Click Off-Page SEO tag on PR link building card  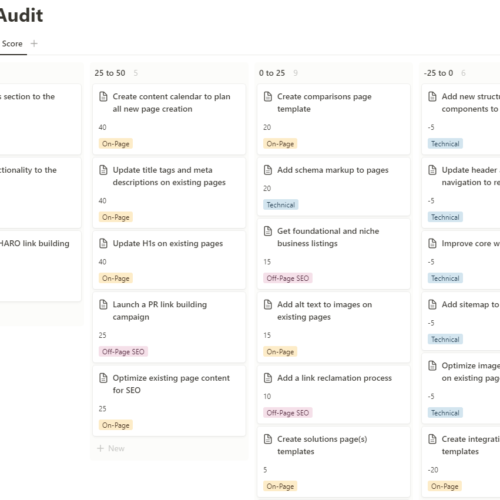click(123, 352)
